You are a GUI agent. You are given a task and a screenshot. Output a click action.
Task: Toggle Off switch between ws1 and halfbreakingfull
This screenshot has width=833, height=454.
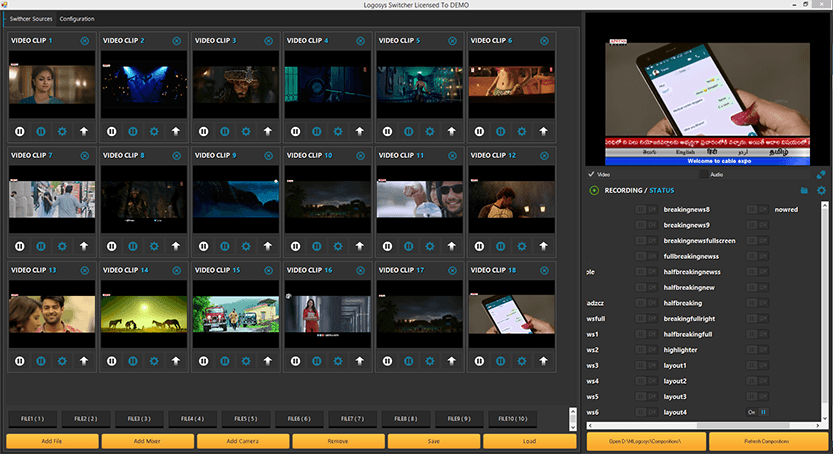click(647, 335)
